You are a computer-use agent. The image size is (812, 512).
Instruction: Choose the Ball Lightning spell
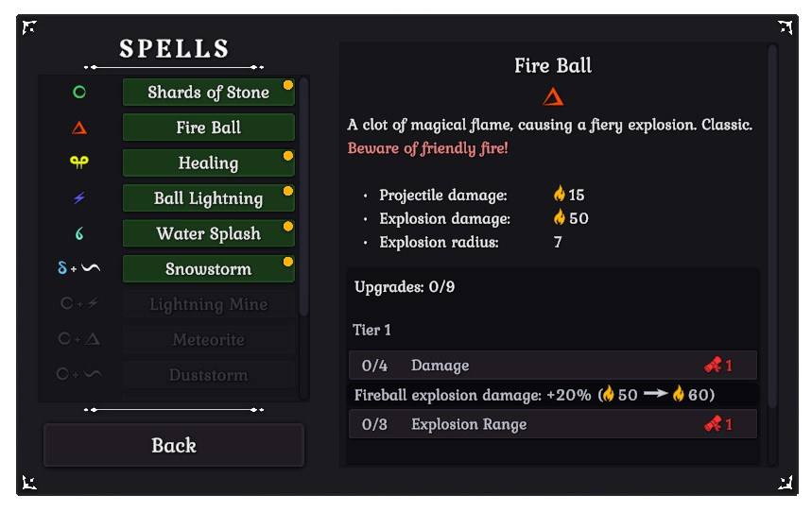click(x=208, y=198)
